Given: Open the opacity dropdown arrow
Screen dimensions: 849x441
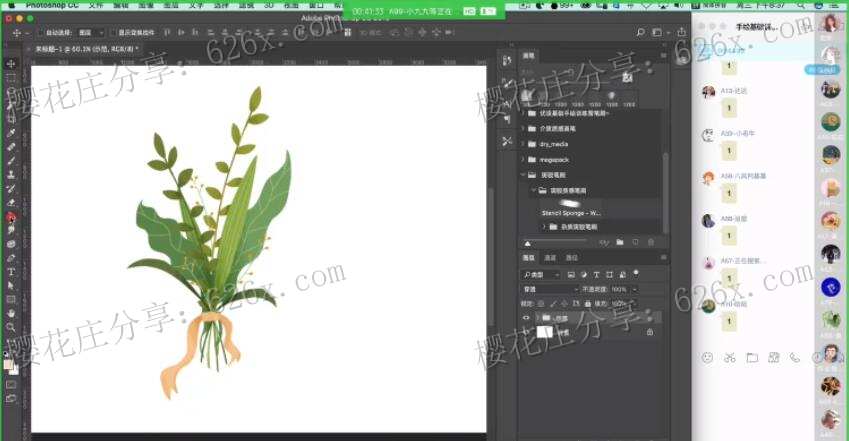Looking at the screenshot, I should [634, 289].
